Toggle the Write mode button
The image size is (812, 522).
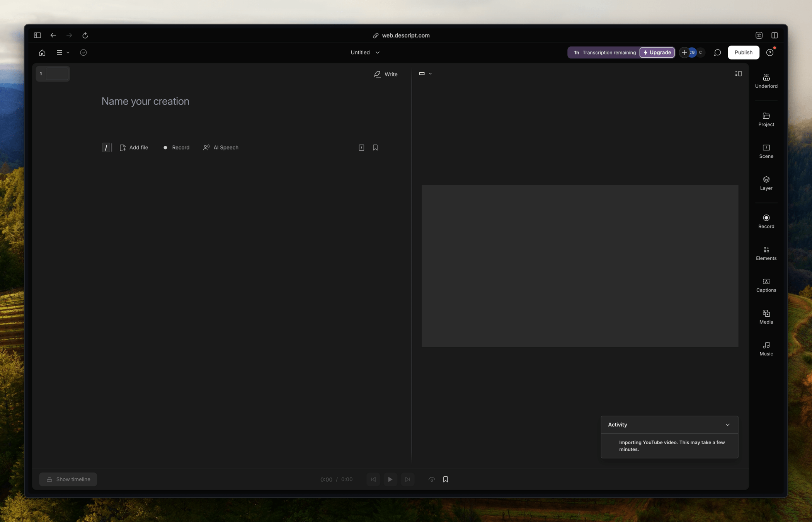(385, 74)
